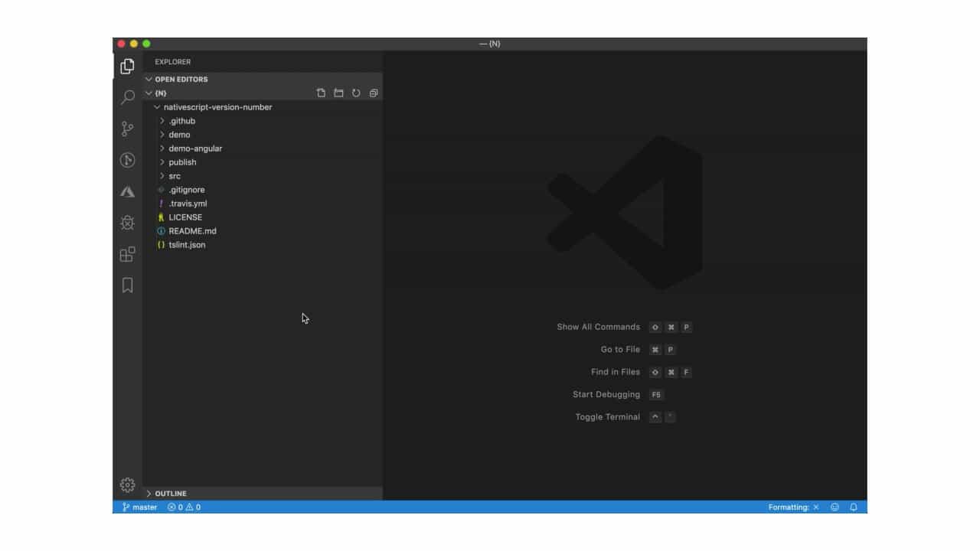
Task: Click the F5 key hint
Action: [656, 395]
